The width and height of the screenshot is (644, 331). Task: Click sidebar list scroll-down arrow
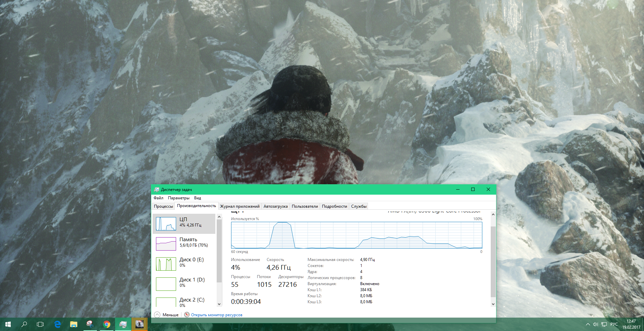[219, 304]
